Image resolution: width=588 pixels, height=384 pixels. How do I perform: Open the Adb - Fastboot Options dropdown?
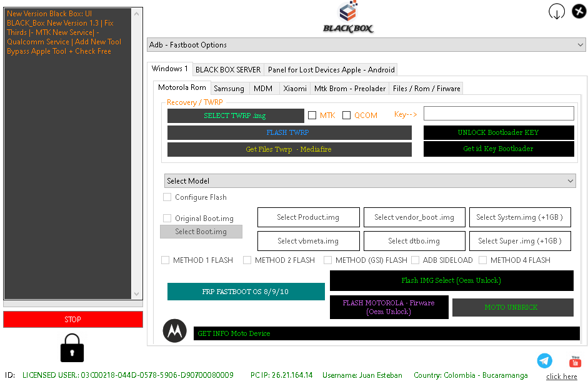pos(366,45)
